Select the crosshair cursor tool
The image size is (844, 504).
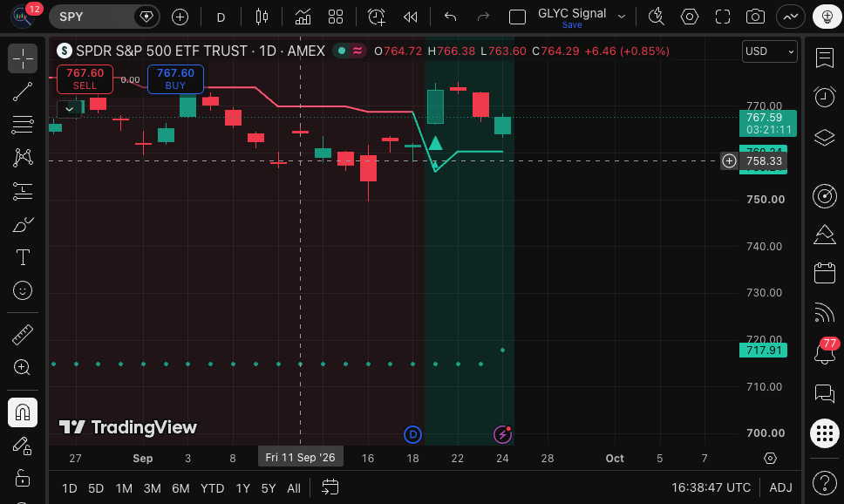point(23,58)
